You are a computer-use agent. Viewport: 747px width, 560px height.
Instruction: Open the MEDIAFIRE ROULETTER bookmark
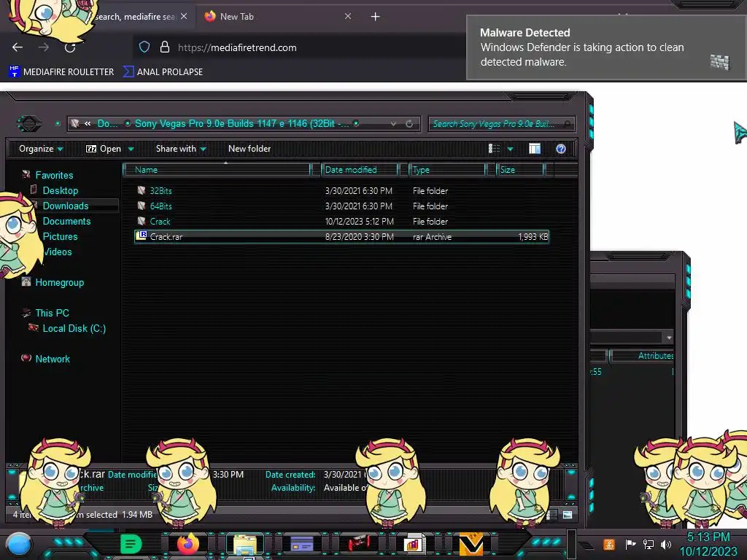pos(61,72)
